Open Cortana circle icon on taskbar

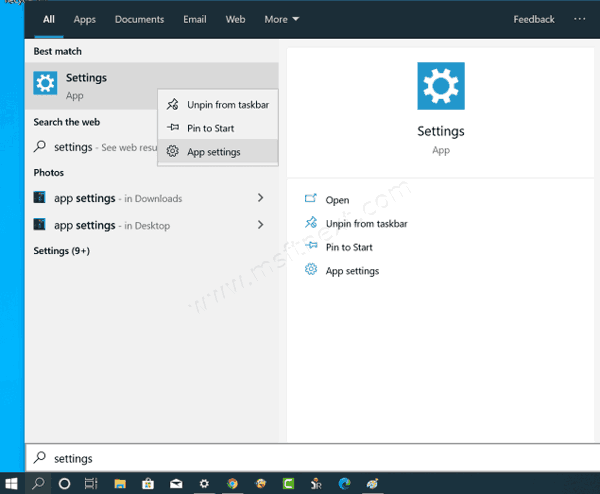coord(64,484)
